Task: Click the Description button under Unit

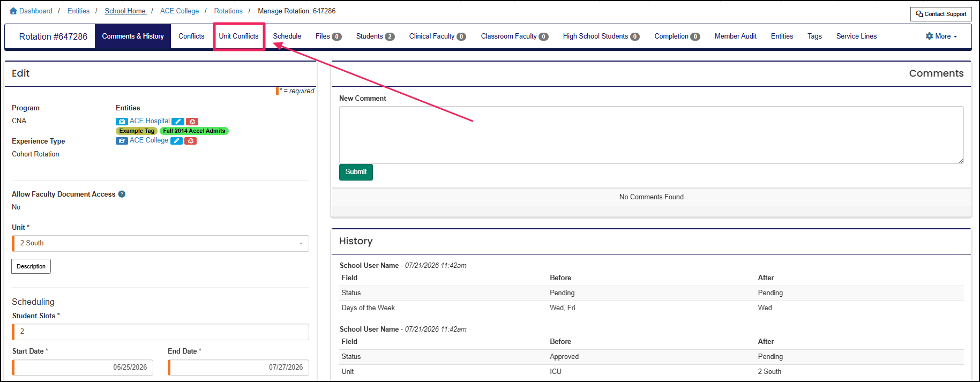Action: coord(31,266)
